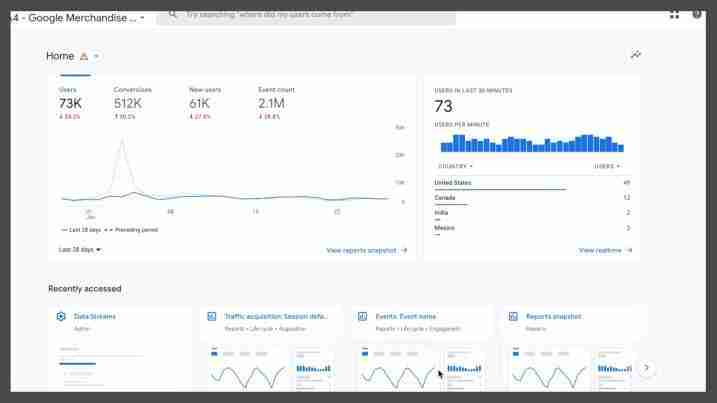717x403 pixels.
Task: Click the Last 28 days legend entry
Action: (x=81, y=230)
